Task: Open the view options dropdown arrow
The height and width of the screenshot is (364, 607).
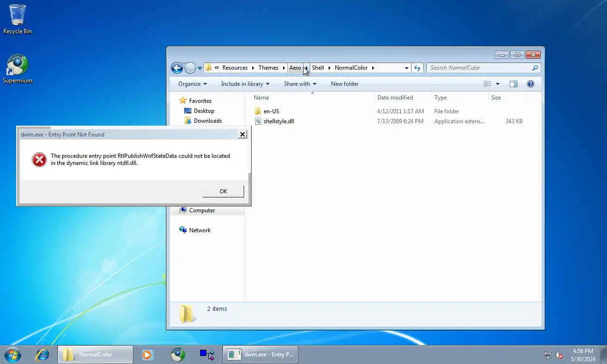Action: [x=497, y=84]
